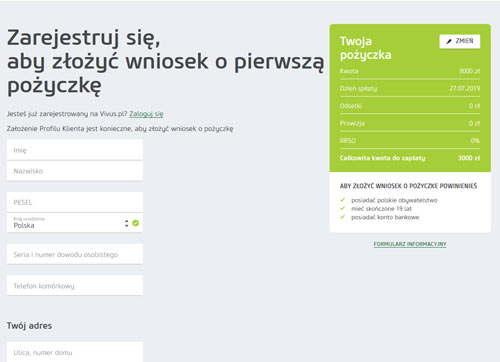
Task: Click the Prowizja row label
Action: [352, 123]
